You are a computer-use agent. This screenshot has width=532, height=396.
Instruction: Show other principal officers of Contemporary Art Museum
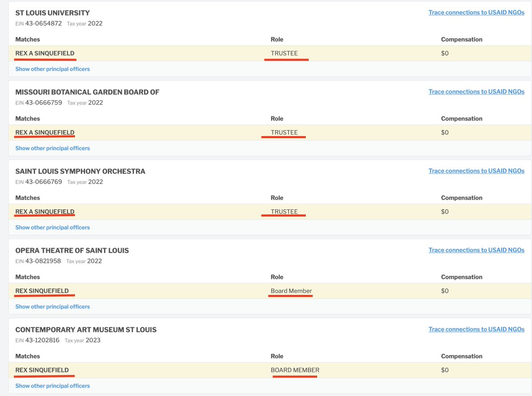pos(52,386)
